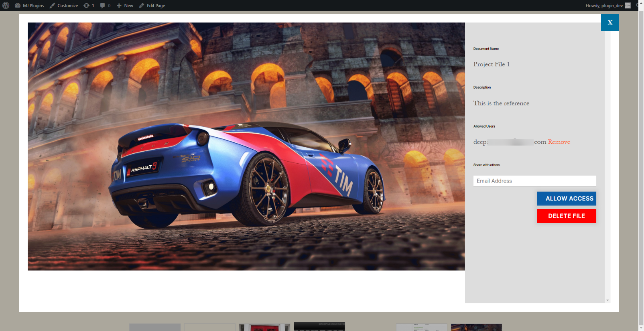The image size is (644, 331).
Task: Select the 'Project File 1' document name text
Action: tap(492, 64)
